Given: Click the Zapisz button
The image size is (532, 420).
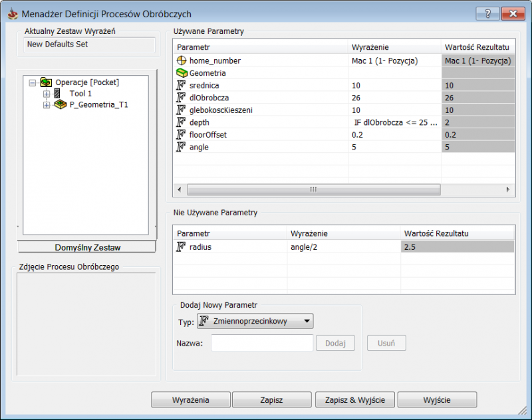Looking at the screenshot, I should pyautogui.click(x=272, y=400).
